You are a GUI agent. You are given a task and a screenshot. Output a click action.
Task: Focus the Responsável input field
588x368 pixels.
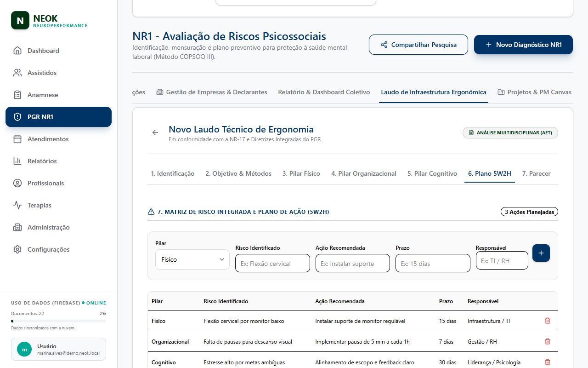coord(502,260)
